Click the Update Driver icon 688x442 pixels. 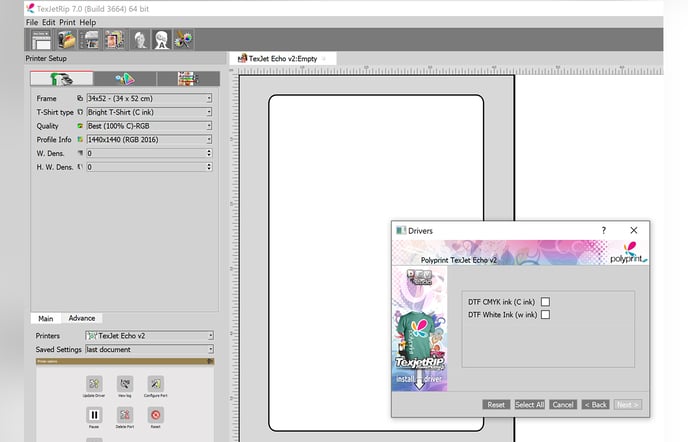94,384
